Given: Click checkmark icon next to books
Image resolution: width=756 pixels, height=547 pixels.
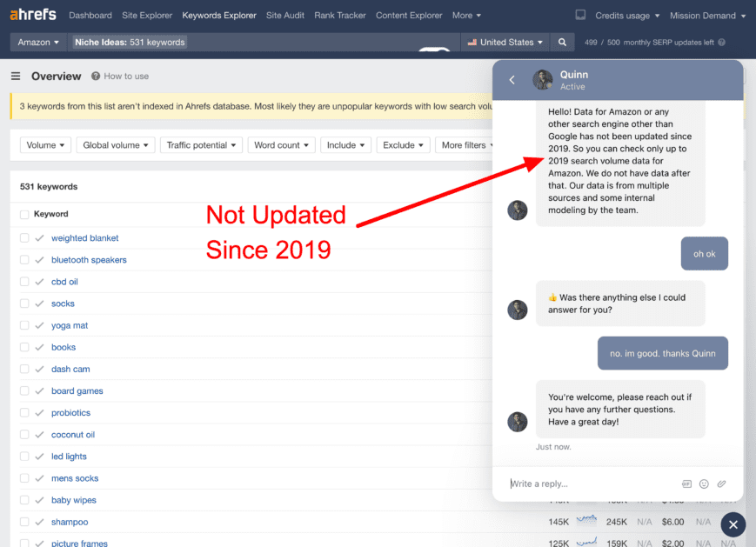Looking at the screenshot, I should pos(39,348).
